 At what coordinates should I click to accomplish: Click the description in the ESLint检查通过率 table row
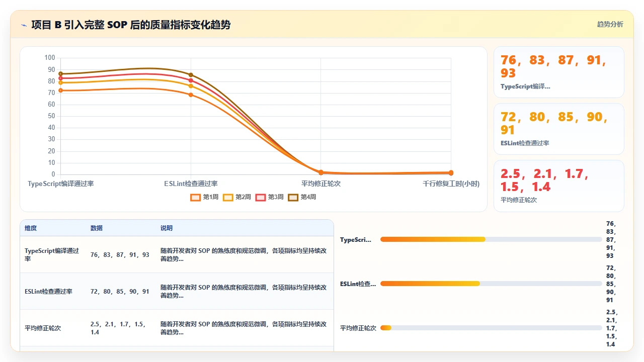tap(244, 292)
